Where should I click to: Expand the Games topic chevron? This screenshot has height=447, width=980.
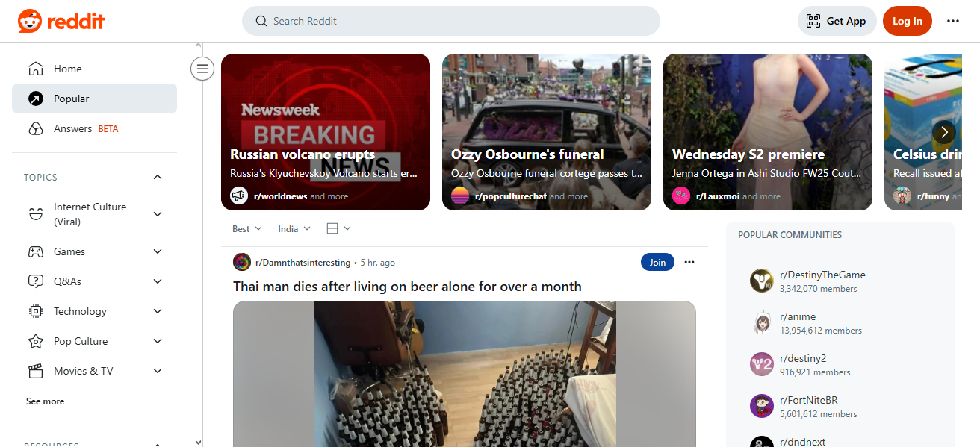point(158,251)
